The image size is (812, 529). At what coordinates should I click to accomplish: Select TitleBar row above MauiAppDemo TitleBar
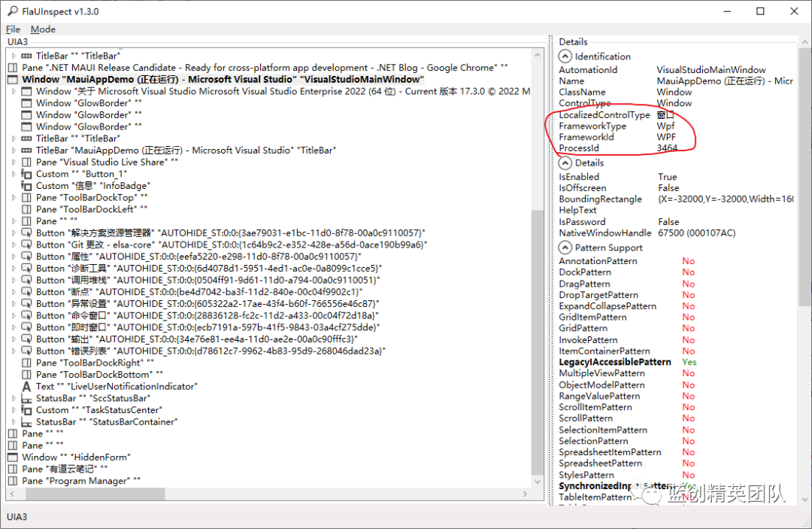(77, 138)
